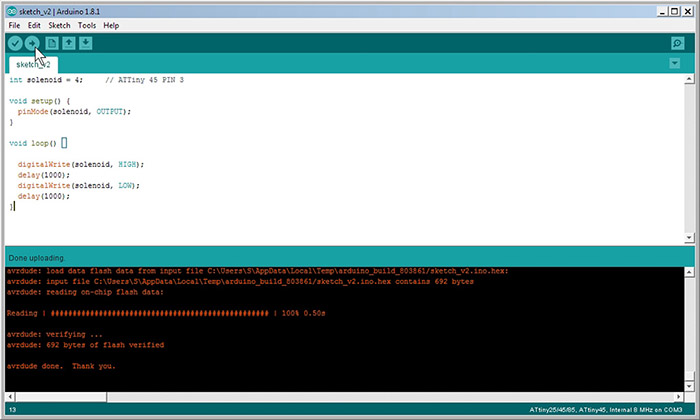This screenshot has width=700, height=420.
Task: Click console scrollbar down arrow
Action: pos(689,386)
